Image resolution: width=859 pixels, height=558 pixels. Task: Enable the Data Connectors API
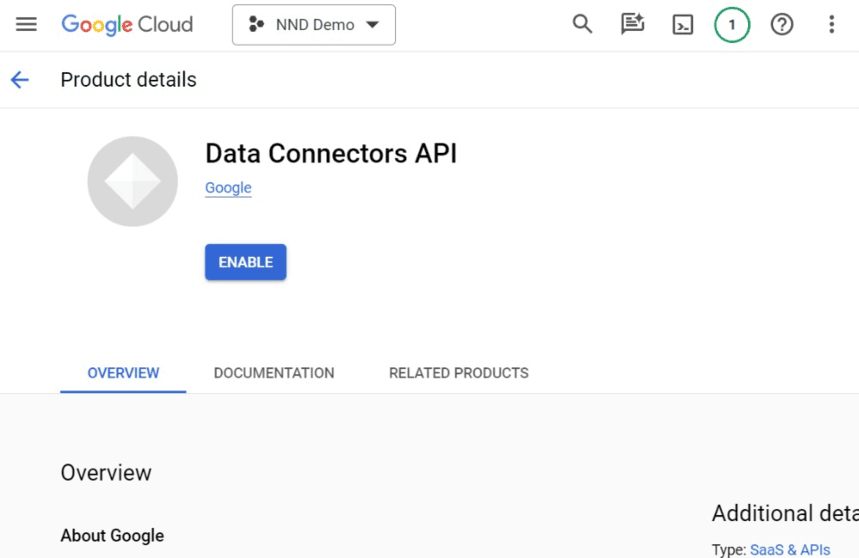(x=245, y=262)
